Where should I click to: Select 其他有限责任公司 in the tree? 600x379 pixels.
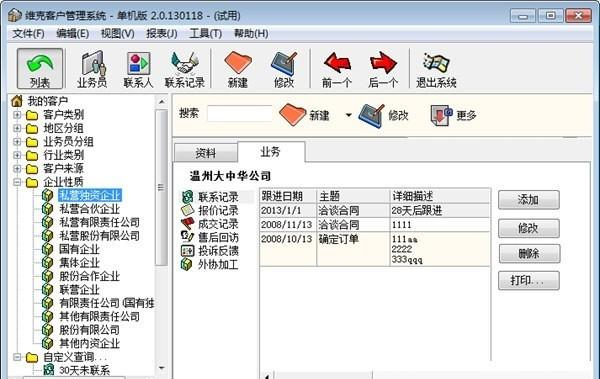[99, 316]
